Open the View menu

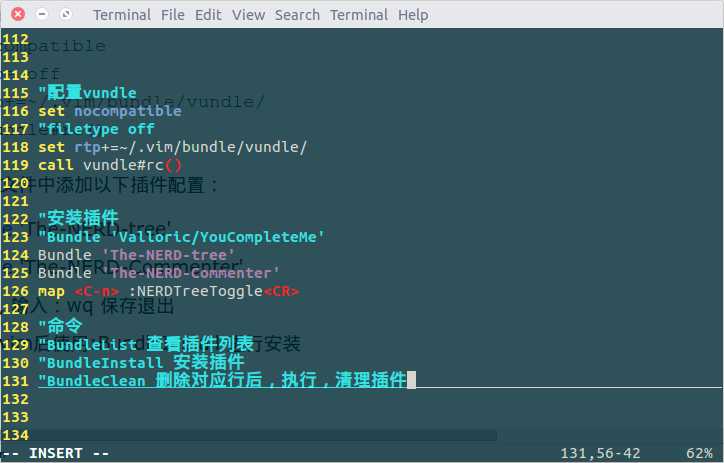(248, 15)
